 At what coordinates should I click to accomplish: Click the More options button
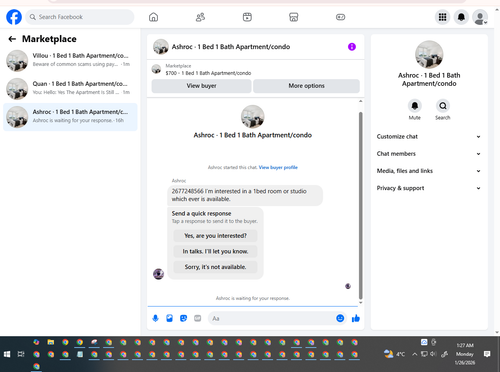click(306, 86)
